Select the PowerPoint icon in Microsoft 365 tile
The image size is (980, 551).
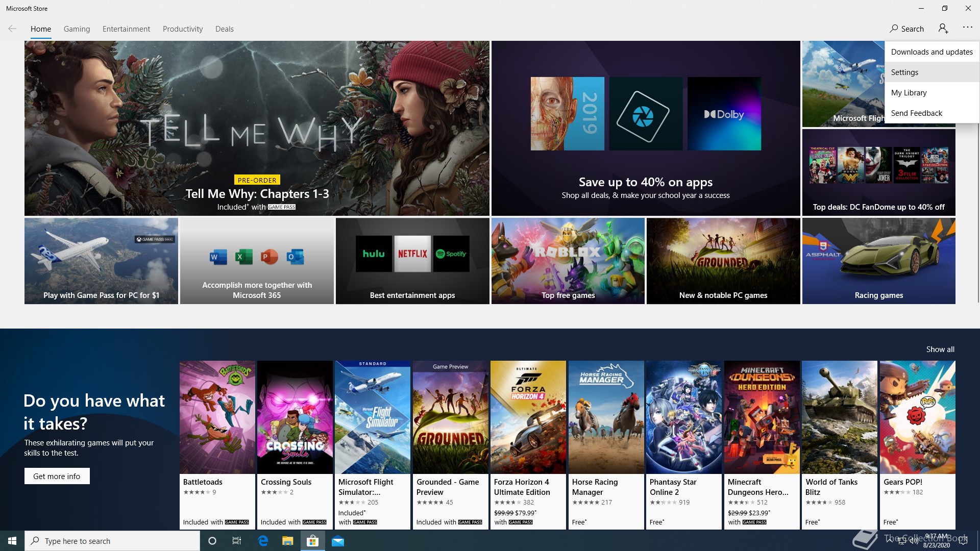(269, 257)
